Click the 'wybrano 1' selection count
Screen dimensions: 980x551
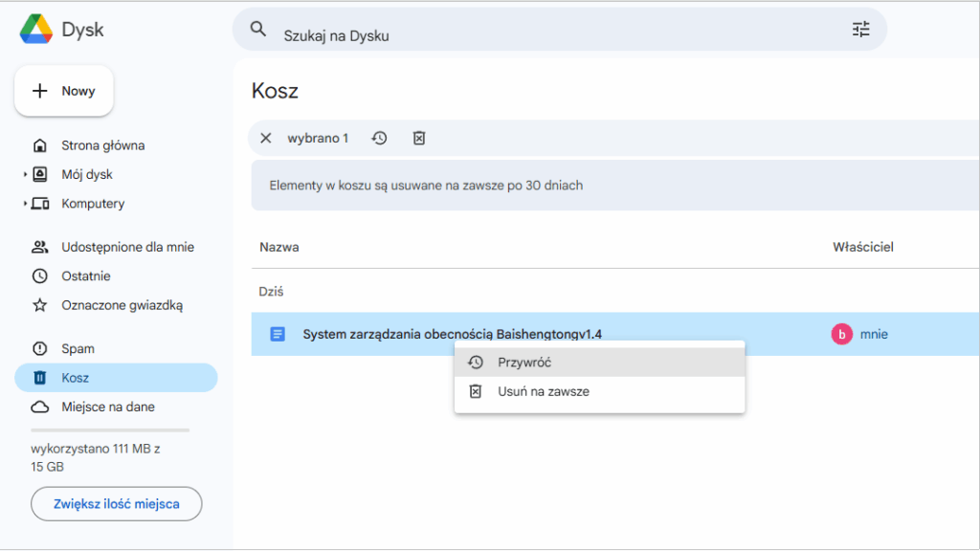318,138
